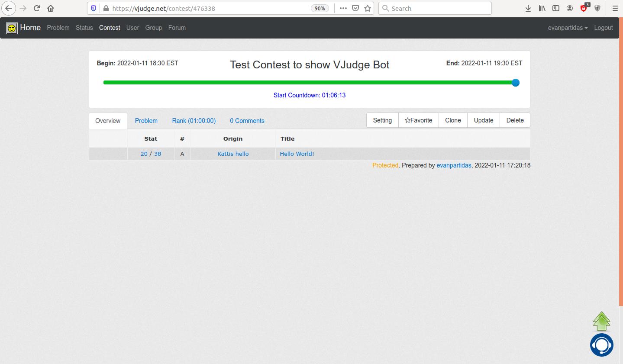623x364 pixels.
Task: Open the sidebars panel icon
Action: pos(555,8)
